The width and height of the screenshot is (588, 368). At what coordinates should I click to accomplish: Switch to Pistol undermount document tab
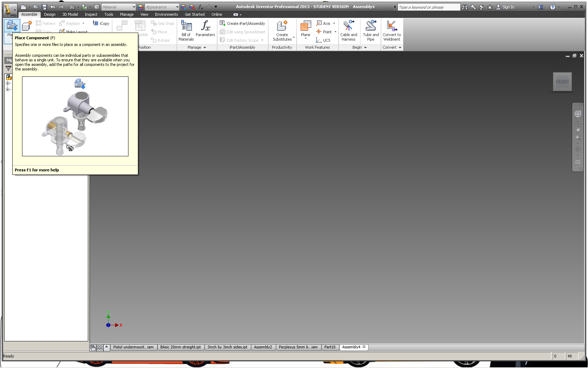(133, 347)
